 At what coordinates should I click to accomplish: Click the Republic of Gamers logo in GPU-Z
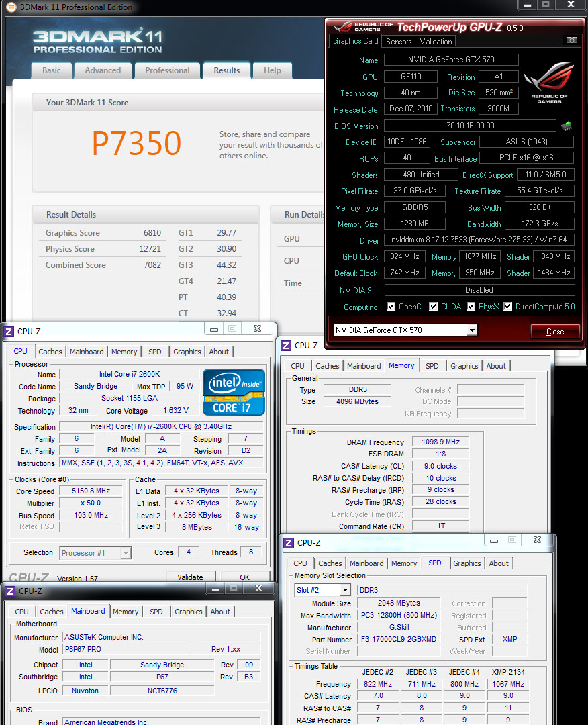pos(548,83)
